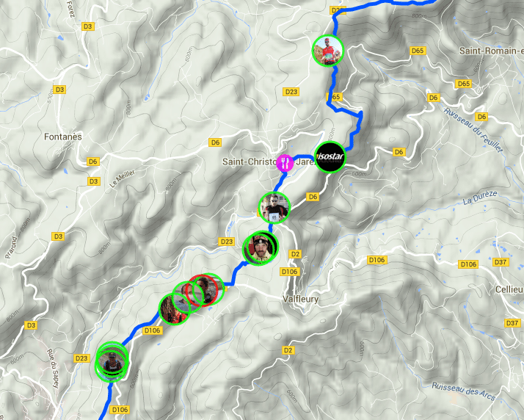
Task: Select the red-outlined runner marker
Action: pyautogui.click(x=201, y=290)
